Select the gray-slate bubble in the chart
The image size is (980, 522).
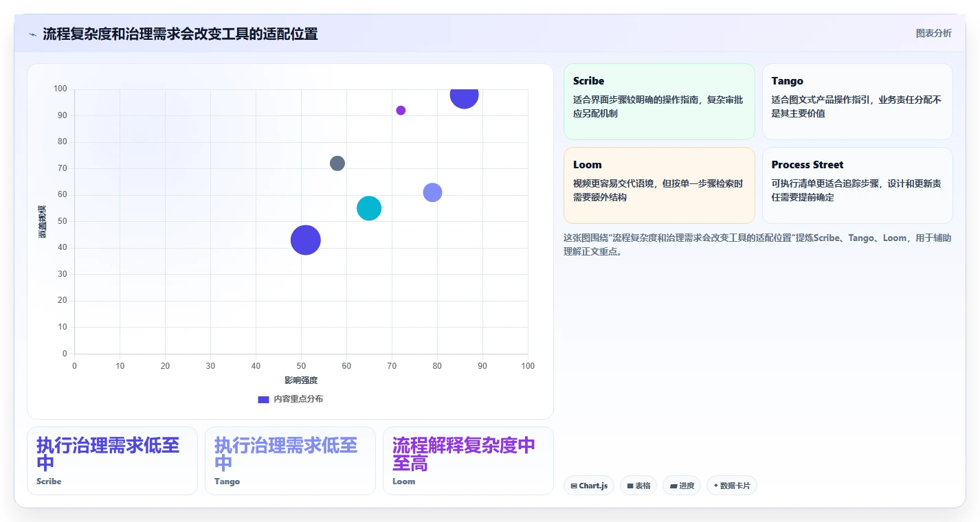[x=337, y=163]
